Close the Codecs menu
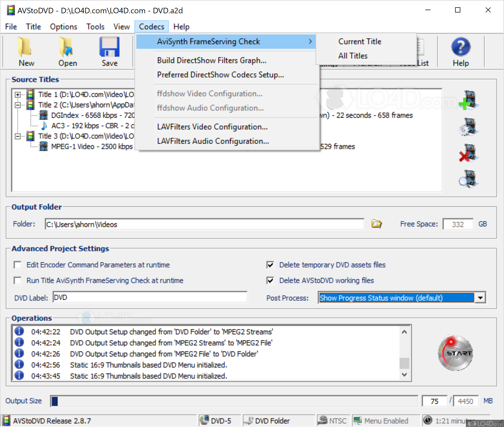The image size is (504, 427). coord(152,27)
